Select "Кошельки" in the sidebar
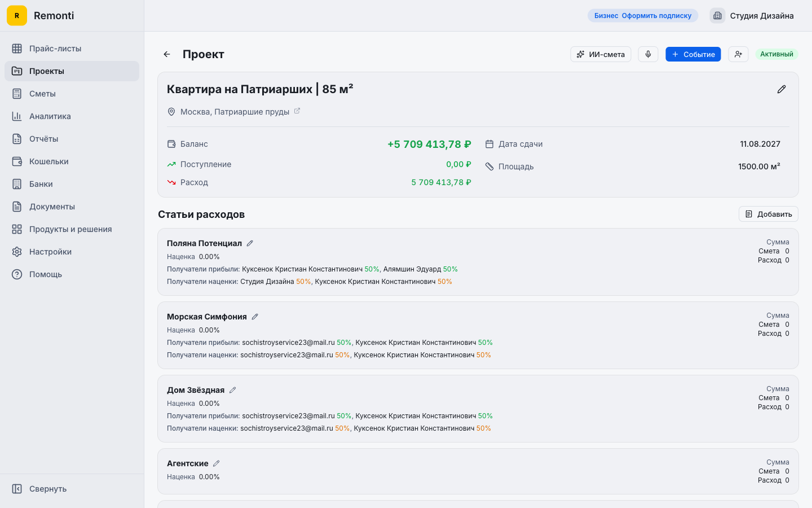 (48, 161)
